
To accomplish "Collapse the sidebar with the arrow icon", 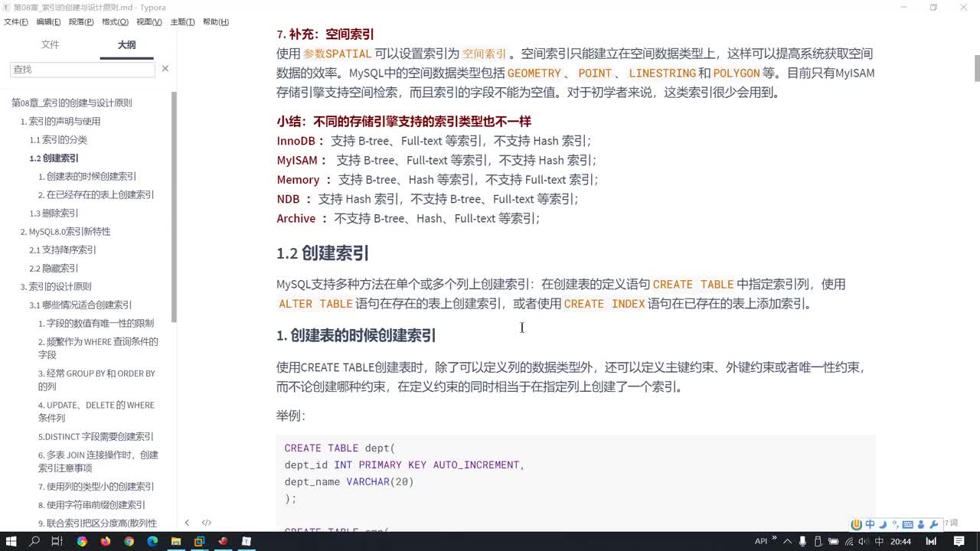I will coord(187,523).
